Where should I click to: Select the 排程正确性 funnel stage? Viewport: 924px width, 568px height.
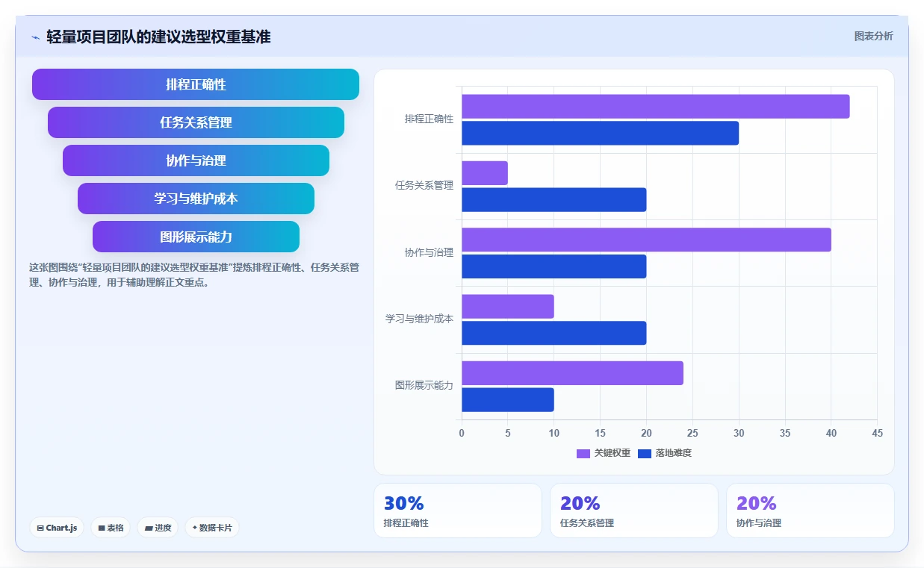pos(196,84)
